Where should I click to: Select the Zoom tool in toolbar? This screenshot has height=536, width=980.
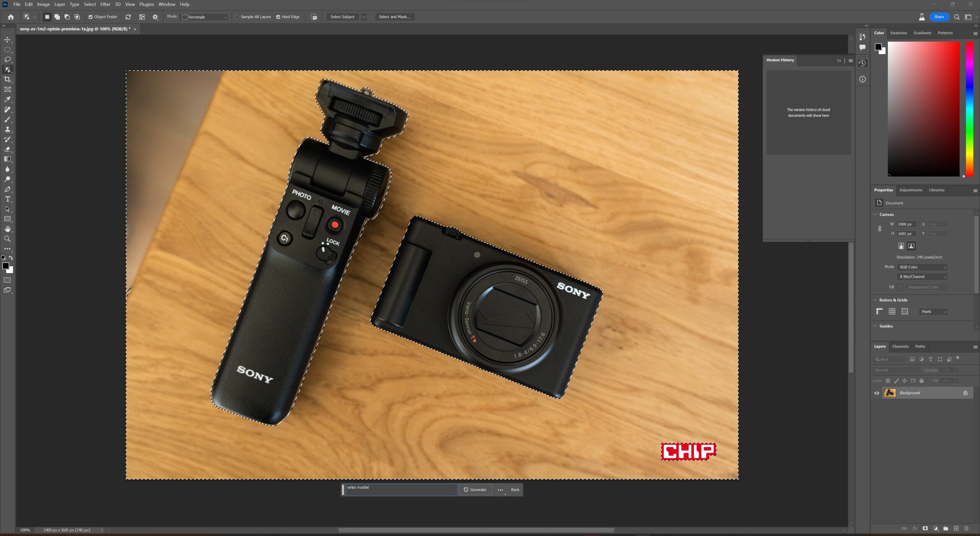point(7,239)
